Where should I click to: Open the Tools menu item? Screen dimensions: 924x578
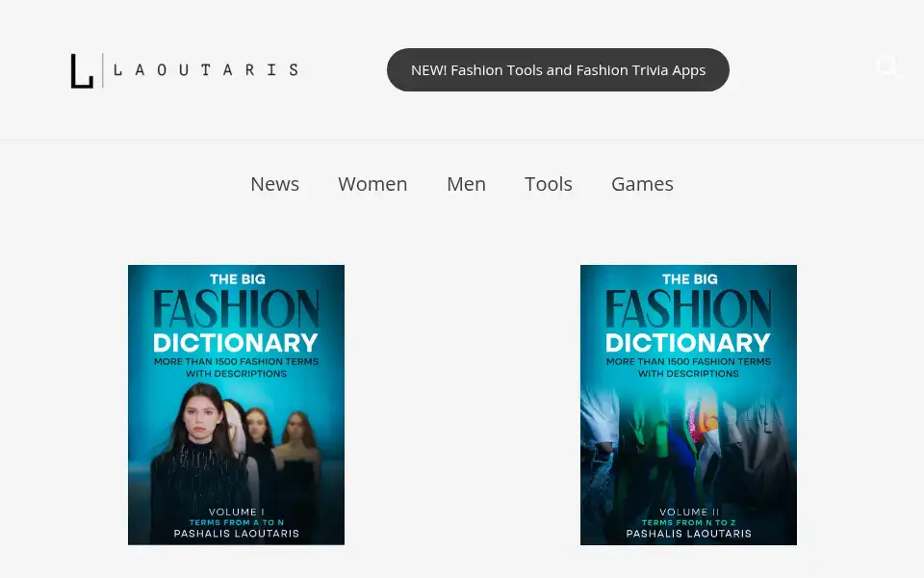point(549,184)
